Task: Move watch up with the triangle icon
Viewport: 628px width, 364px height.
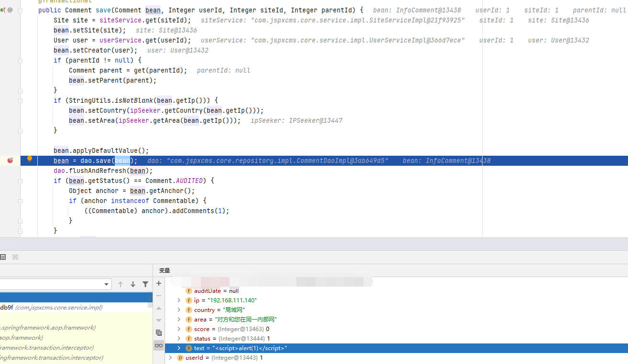Action: click(x=159, y=308)
